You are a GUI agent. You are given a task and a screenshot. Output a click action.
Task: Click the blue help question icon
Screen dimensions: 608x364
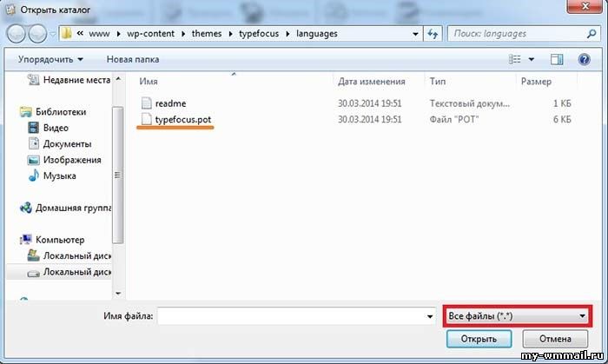coord(584,59)
